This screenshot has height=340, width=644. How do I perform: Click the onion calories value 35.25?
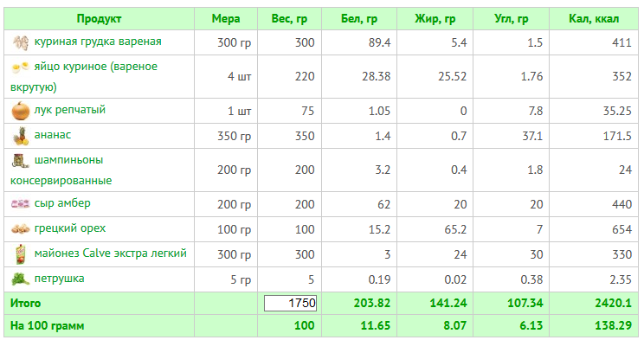point(617,112)
